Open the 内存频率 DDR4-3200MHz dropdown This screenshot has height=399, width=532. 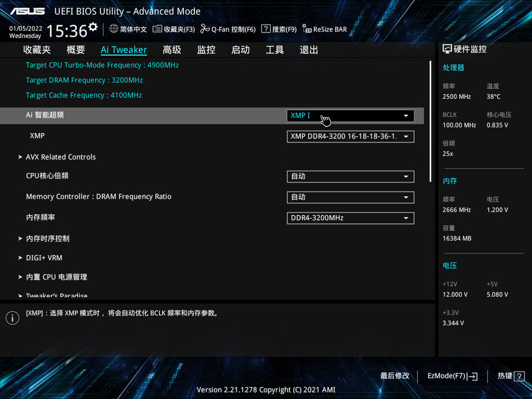pyautogui.click(x=350, y=218)
